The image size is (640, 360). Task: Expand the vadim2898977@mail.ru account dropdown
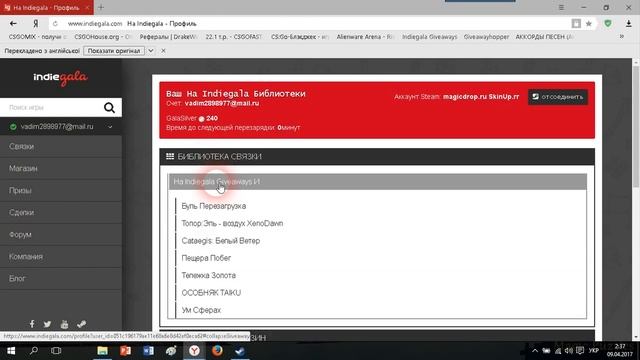tap(110, 127)
